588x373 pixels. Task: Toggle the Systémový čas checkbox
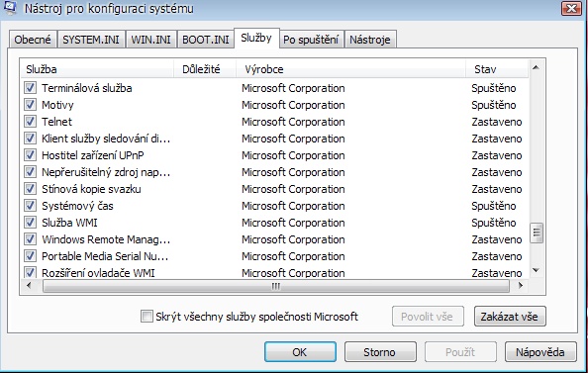point(30,206)
